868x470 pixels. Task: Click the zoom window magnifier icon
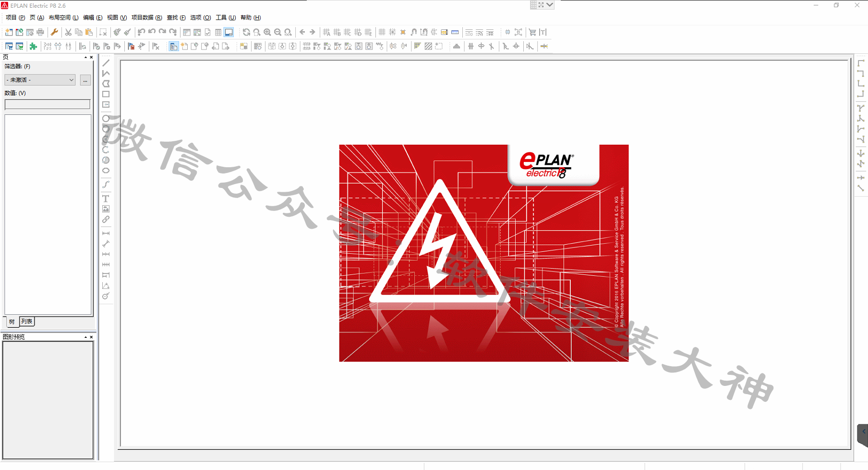point(257,32)
